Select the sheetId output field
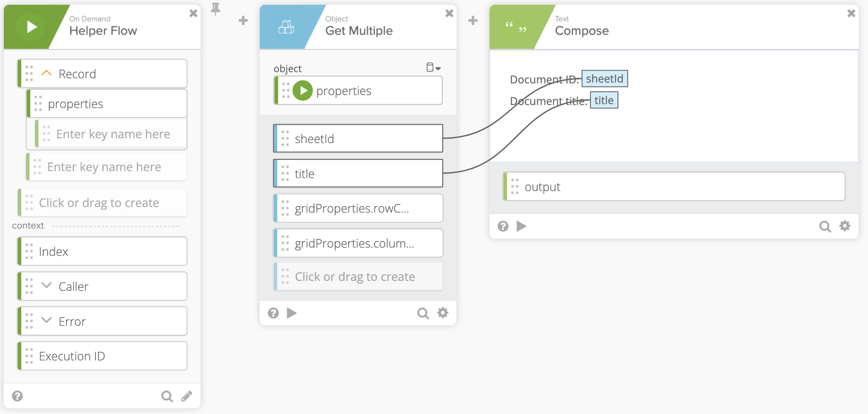The width and height of the screenshot is (868, 414). (358, 139)
